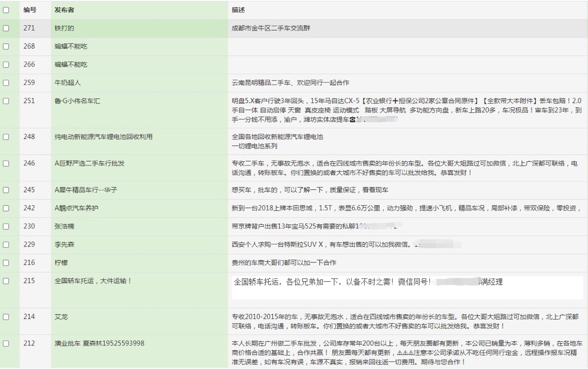Tick the checkbox for row 215
588x369 pixels.
pos(6,281)
